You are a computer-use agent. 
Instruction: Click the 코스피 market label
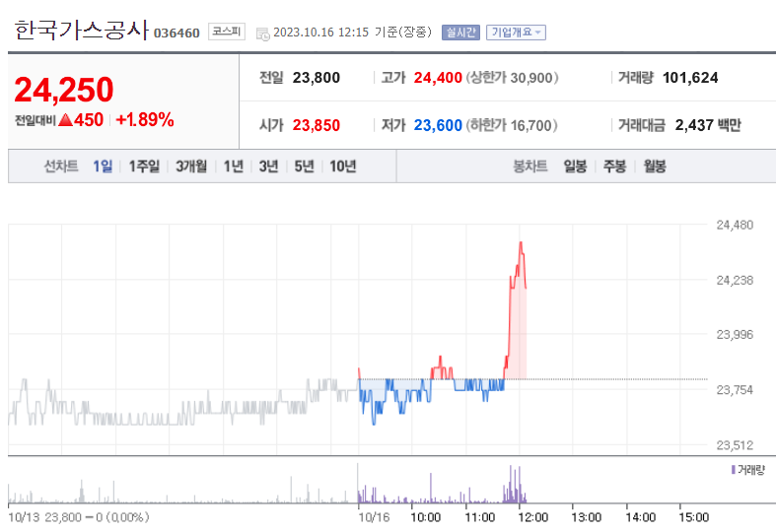[x=226, y=32]
